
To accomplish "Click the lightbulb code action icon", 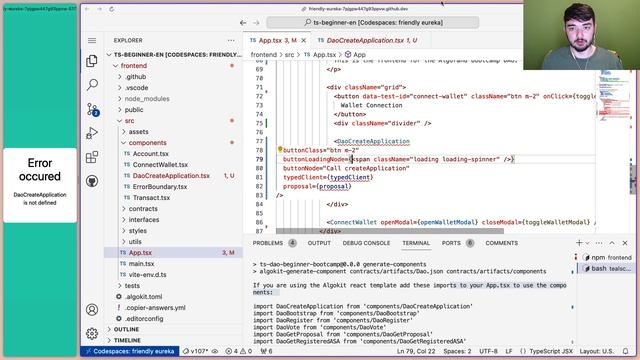I will (280, 150).
